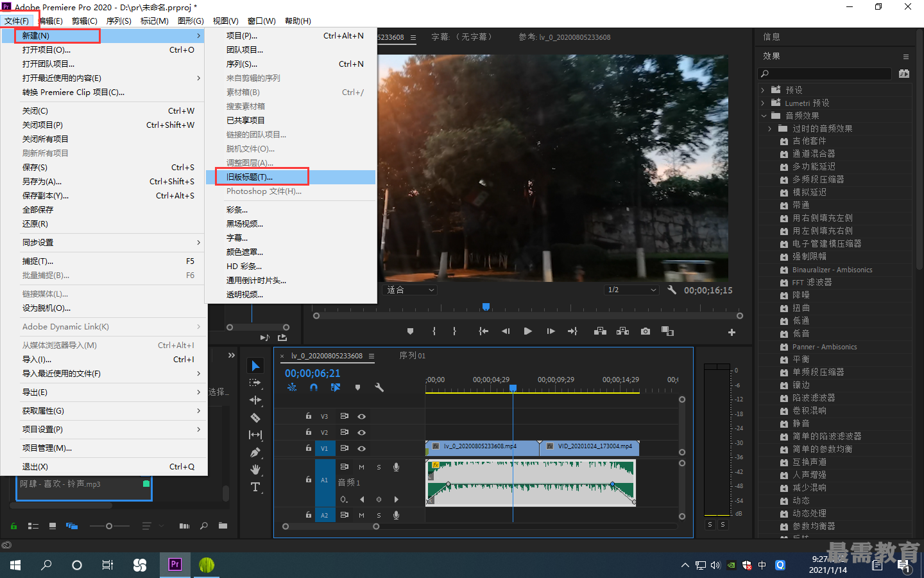Open the button editor plus icon
The height and width of the screenshot is (578, 924).
732,332
